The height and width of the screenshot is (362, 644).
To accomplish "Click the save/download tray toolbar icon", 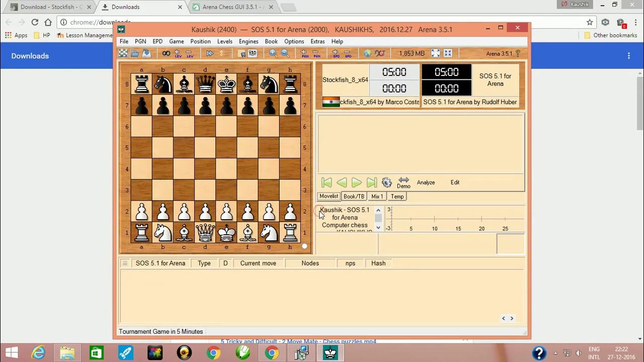I will (146, 53).
